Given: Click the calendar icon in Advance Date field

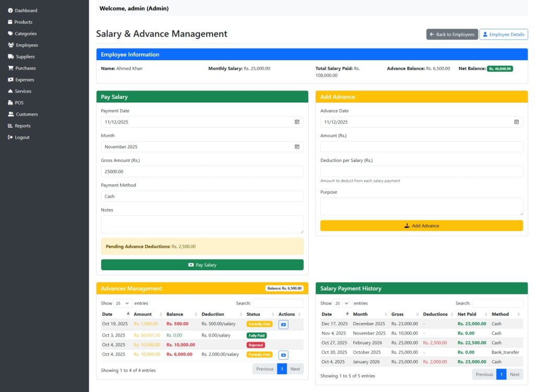Looking at the screenshot, I should 516,122.
